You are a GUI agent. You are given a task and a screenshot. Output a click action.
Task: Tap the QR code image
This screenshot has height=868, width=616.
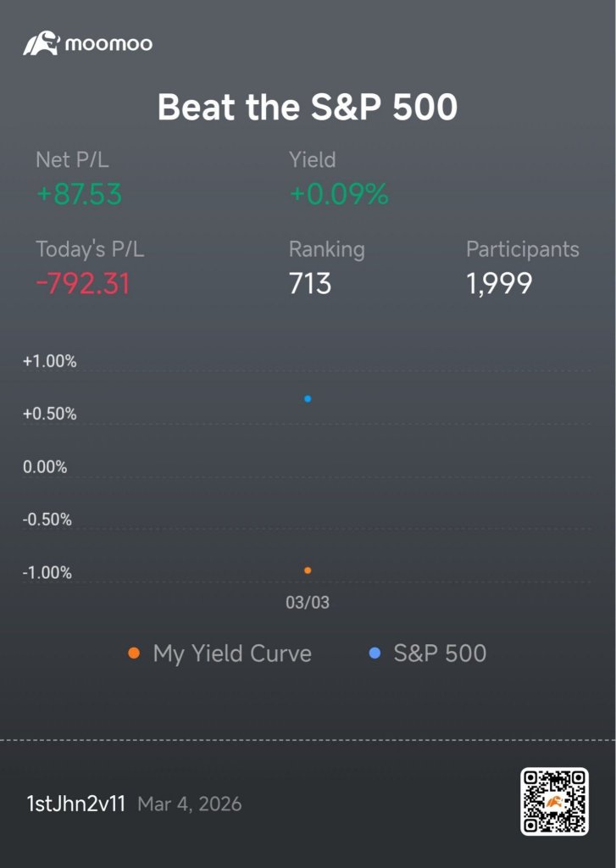click(554, 801)
